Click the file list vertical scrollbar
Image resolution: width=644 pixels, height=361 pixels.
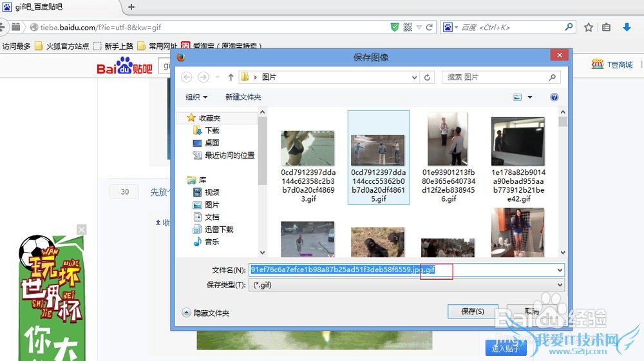(563, 182)
